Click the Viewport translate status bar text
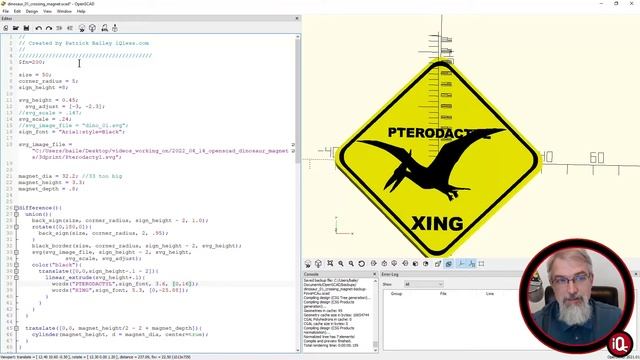 [x=95, y=357]
